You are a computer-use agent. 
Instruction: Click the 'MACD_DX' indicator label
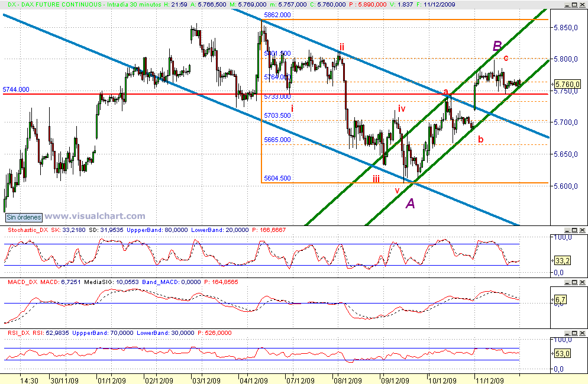(x=22, y=282)
